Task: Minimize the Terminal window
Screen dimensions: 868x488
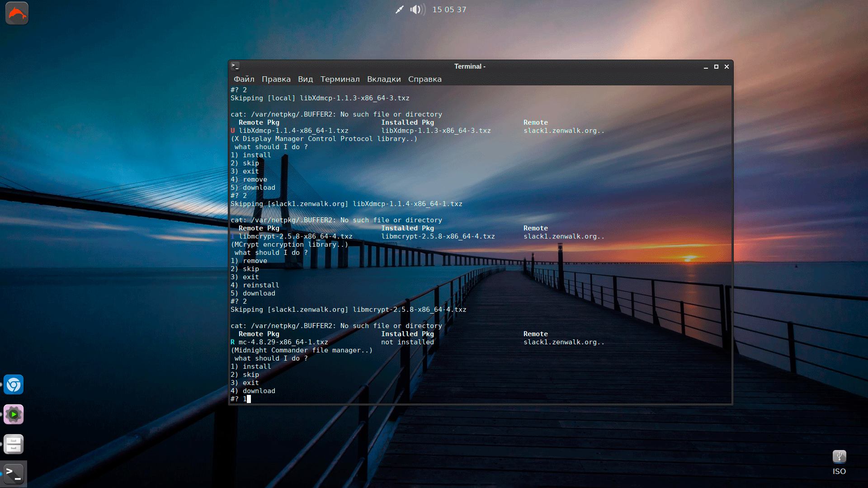Action: pyautogui.click(x=706, y=67)
